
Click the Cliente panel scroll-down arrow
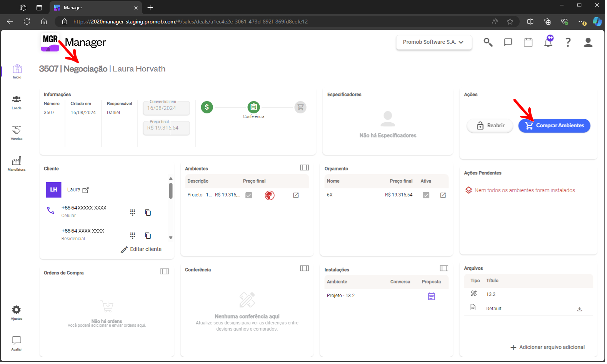pos(171,238)
